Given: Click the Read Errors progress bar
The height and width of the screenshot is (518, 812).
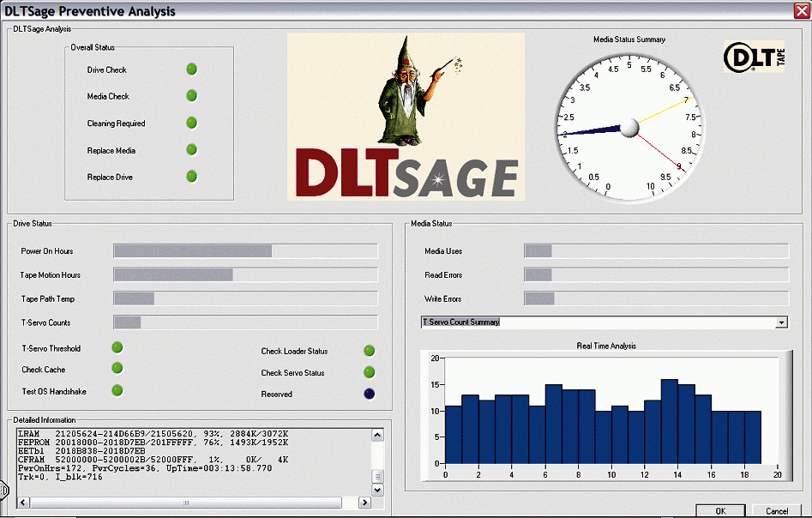Looking at the screenshot, I should click(x=656, y=274).
